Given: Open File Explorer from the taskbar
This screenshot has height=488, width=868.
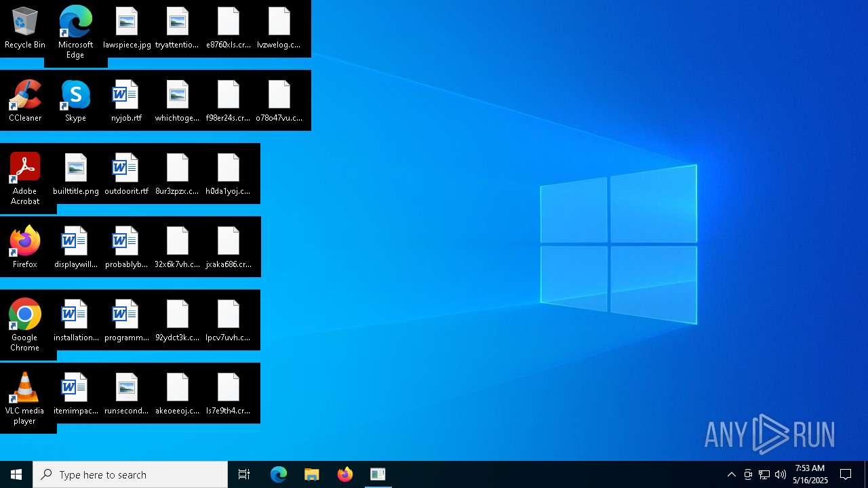Looking at the screenshot, I should 311,474.
